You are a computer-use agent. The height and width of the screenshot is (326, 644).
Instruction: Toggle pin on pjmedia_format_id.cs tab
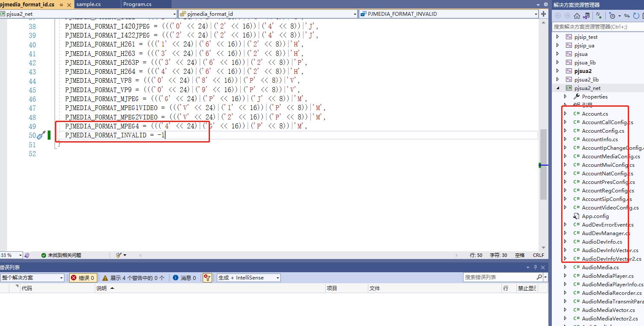(61, 4)
